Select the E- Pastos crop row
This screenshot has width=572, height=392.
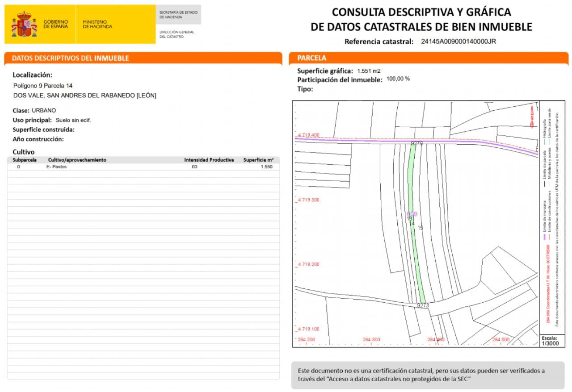pos(143,167)
